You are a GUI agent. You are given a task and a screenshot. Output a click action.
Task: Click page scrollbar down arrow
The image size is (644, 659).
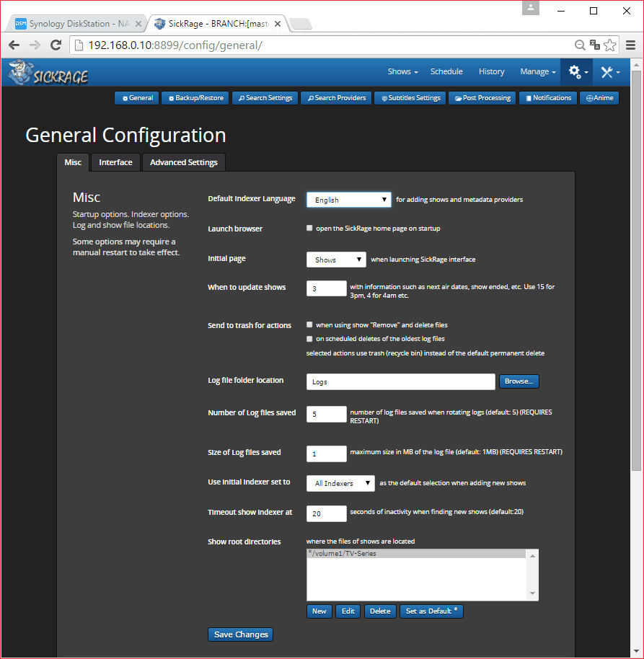pos(636,652)
